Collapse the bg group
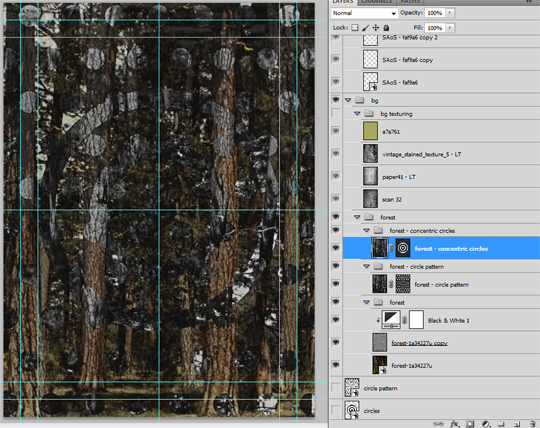 (x=348, y=100)
